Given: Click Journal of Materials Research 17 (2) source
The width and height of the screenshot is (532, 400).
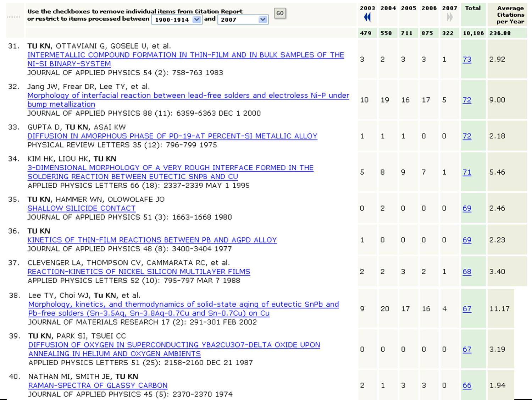Looking at the screenshot, I should pos(143,322).
